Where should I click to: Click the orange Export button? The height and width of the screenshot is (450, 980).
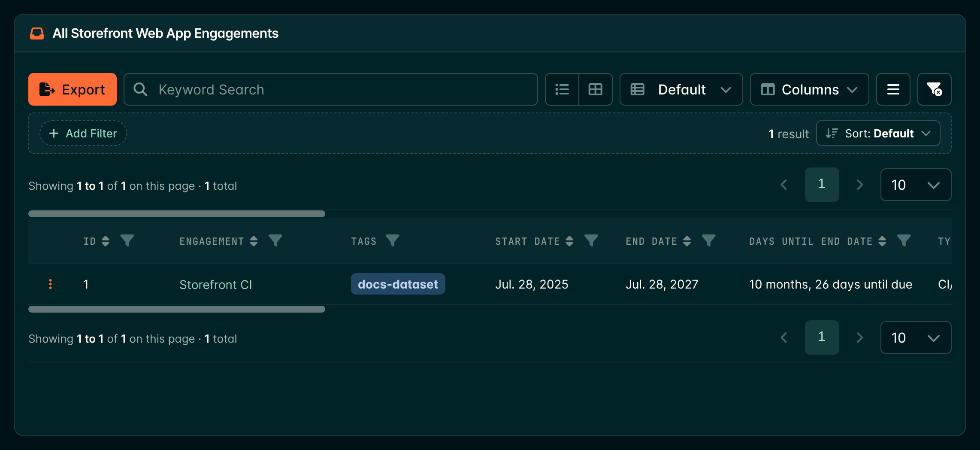[x=73, y=89]
